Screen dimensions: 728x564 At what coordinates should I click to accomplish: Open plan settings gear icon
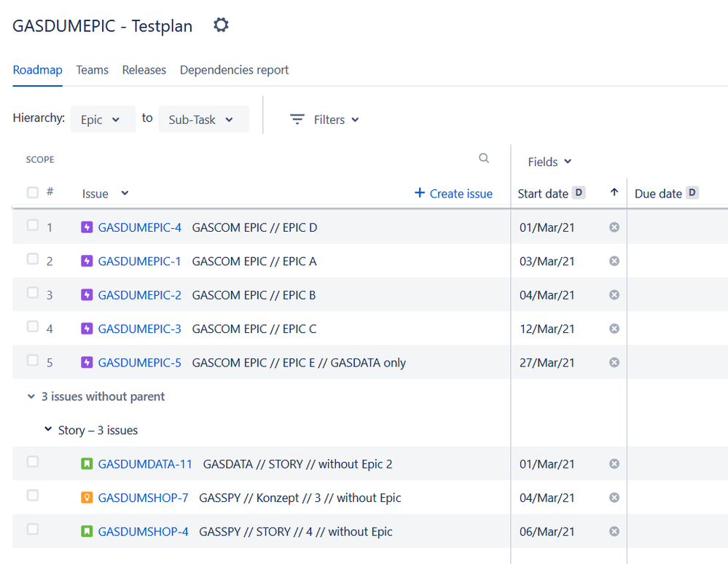coord(221,26)
